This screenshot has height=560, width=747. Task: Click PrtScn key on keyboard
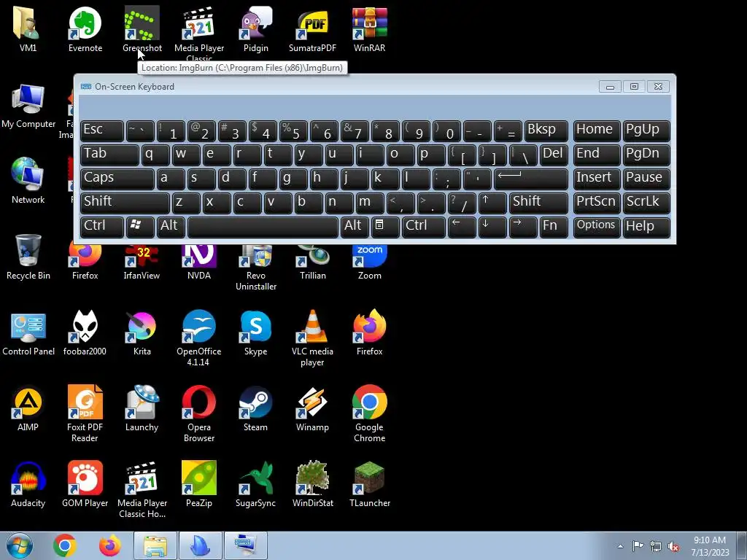click(597, 203)
